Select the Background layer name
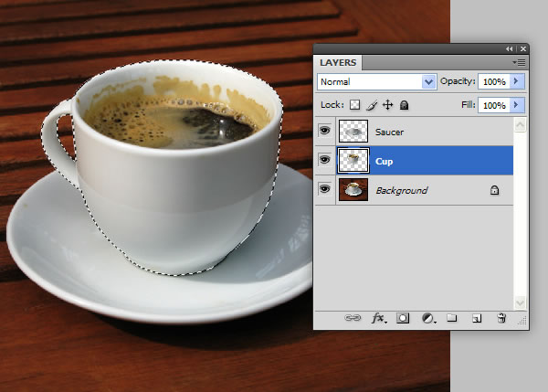The height and width of the screenshot is (392, 548). click(x=402, y=191)
